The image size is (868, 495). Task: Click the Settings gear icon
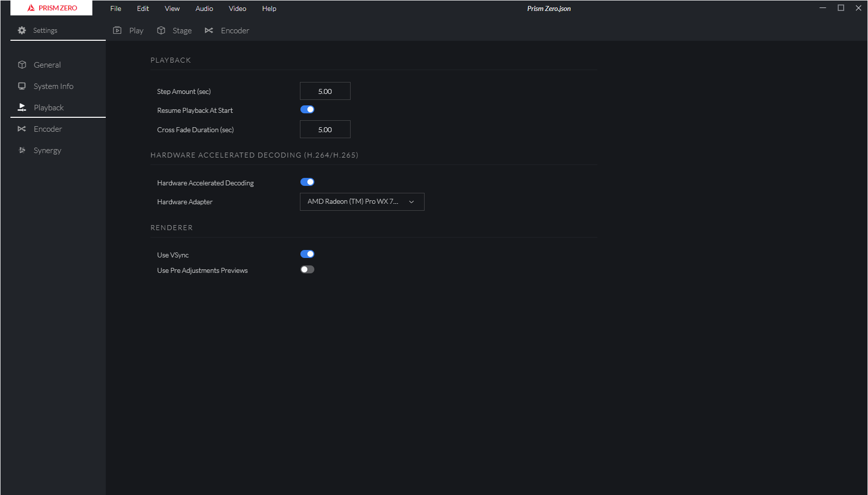pos(22,30)
